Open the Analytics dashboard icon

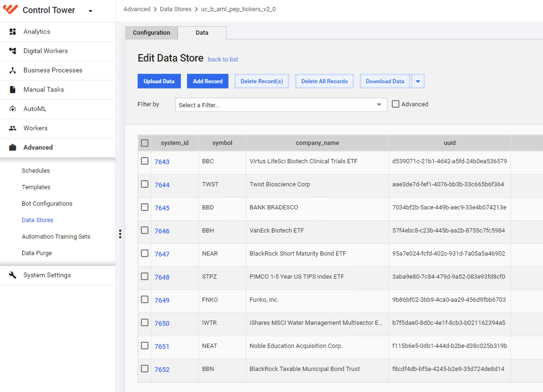coord(12,32)
